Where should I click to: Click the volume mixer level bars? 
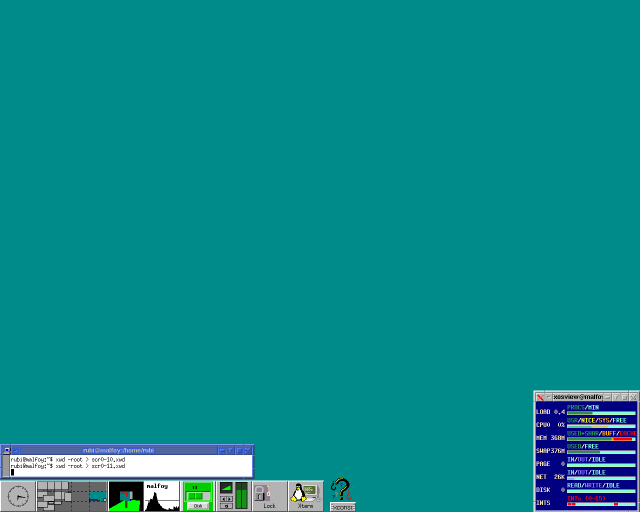coord(241,496)
